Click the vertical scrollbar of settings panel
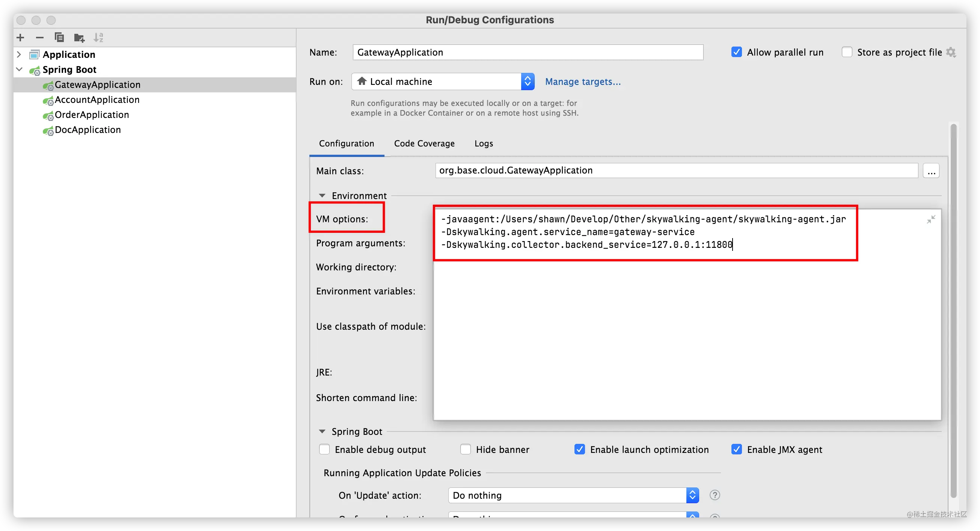Viewport: 980px width, 531px height. point(953,310)
